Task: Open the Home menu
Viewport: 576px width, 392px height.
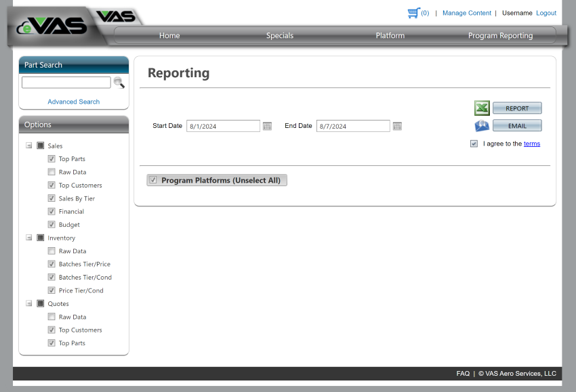Action: coord(169,36)
